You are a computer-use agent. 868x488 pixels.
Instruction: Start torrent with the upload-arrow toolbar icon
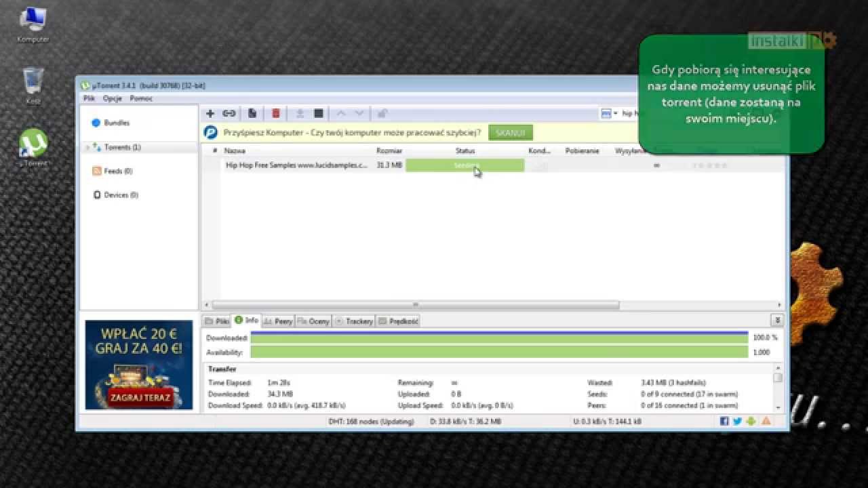point(300,113)
